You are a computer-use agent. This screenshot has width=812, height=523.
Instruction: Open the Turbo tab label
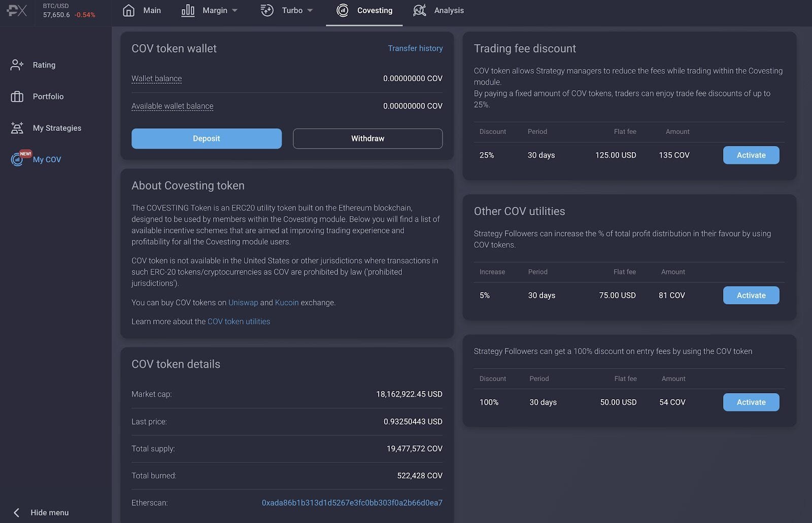292,10
